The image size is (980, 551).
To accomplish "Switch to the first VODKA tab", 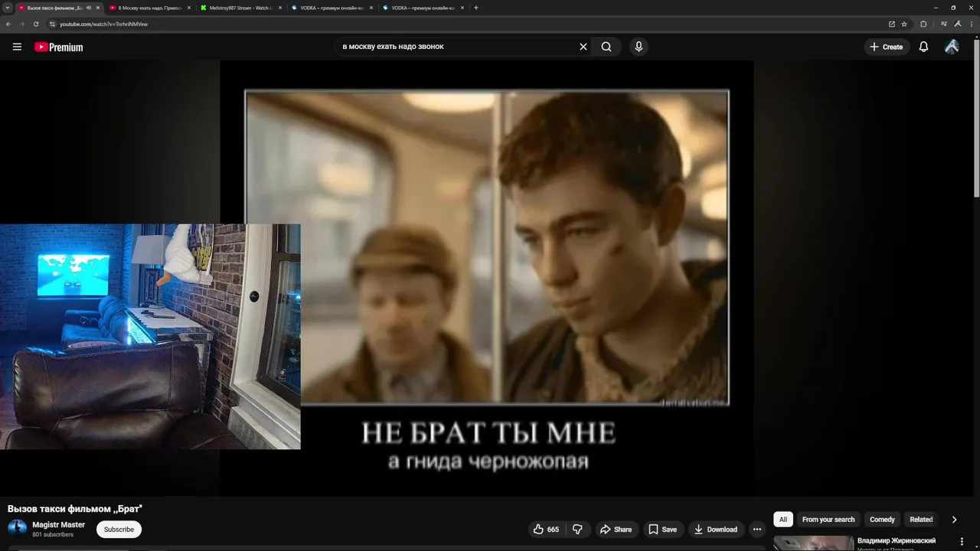I will click(331, 8).
